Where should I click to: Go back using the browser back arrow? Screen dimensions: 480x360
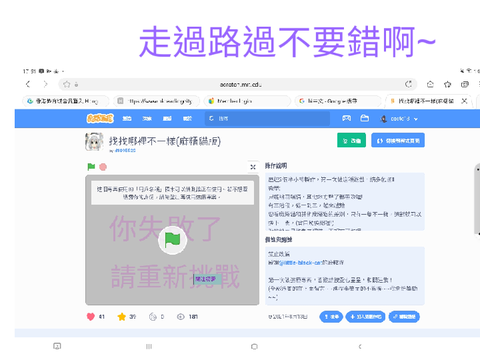click(x=28, y=84)
